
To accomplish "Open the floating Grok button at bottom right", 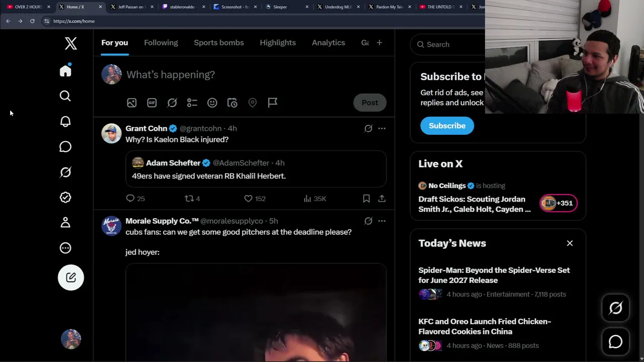I will 616,308.
